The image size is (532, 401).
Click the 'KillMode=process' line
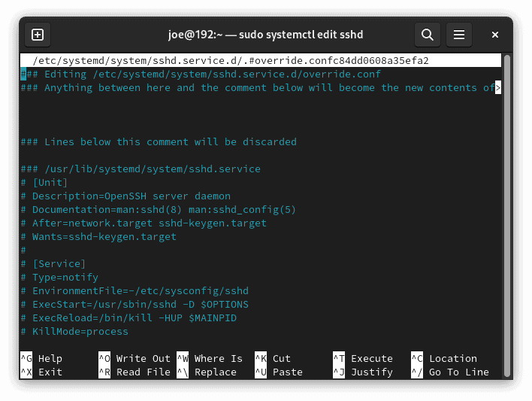(74, 332)
